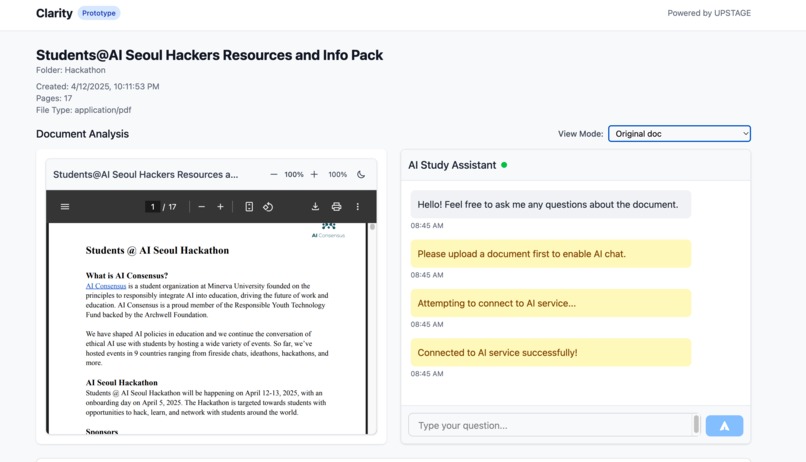
Task: Open the AI Consensus hyperlink
Action: click(106, 286)
